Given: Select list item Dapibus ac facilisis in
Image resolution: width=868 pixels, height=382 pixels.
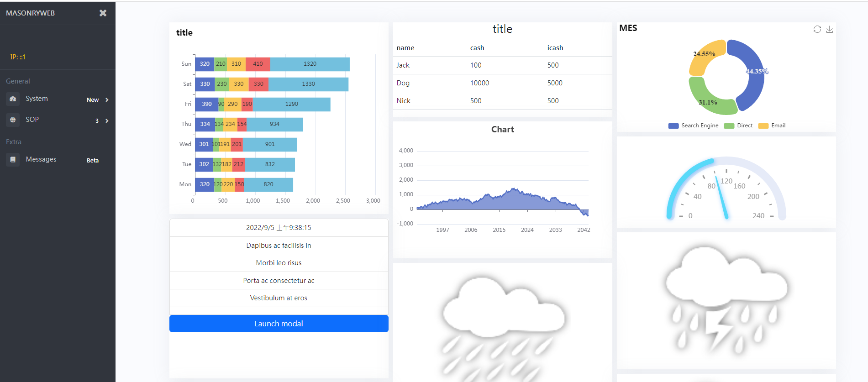Looking at the screenshot, I should [279, 246].
